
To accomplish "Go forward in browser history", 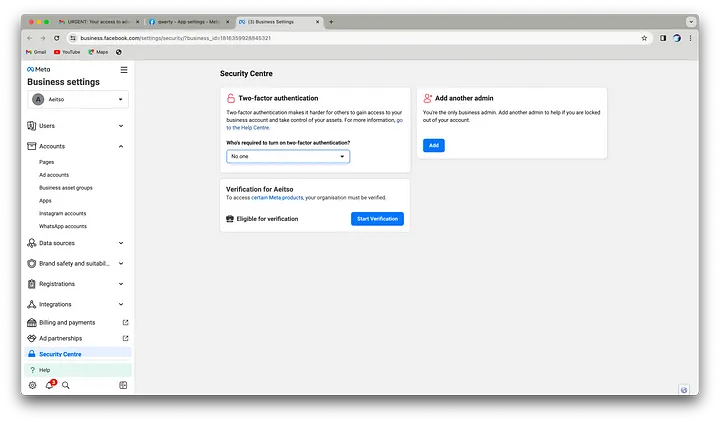I will click(x=43, y=38).
